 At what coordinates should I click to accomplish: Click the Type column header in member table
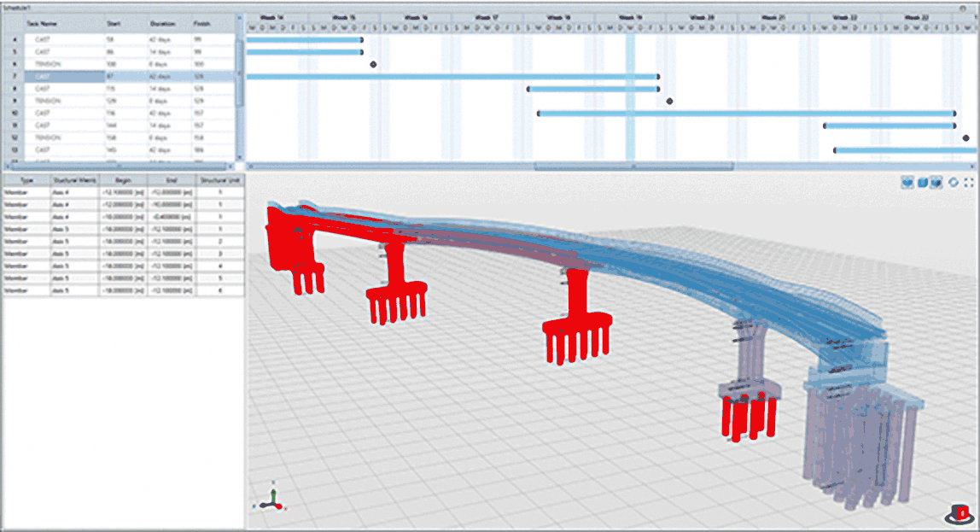(x=26, y=180)
